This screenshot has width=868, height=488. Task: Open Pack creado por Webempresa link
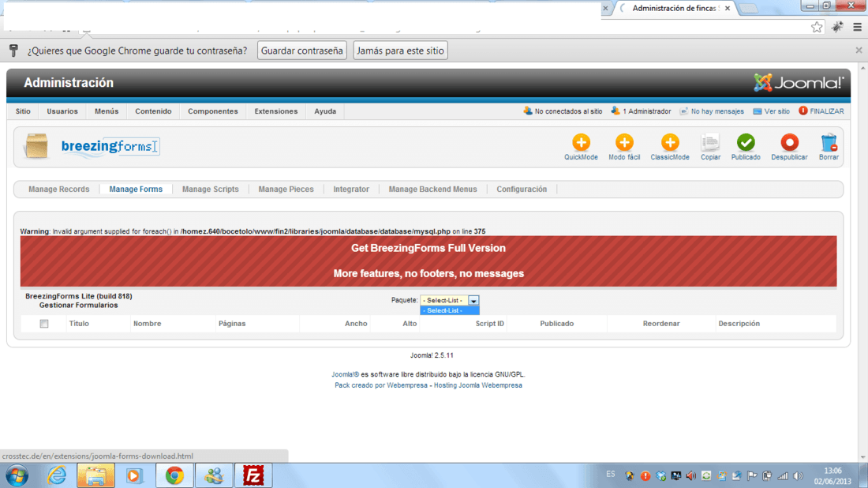pos(381,385)
